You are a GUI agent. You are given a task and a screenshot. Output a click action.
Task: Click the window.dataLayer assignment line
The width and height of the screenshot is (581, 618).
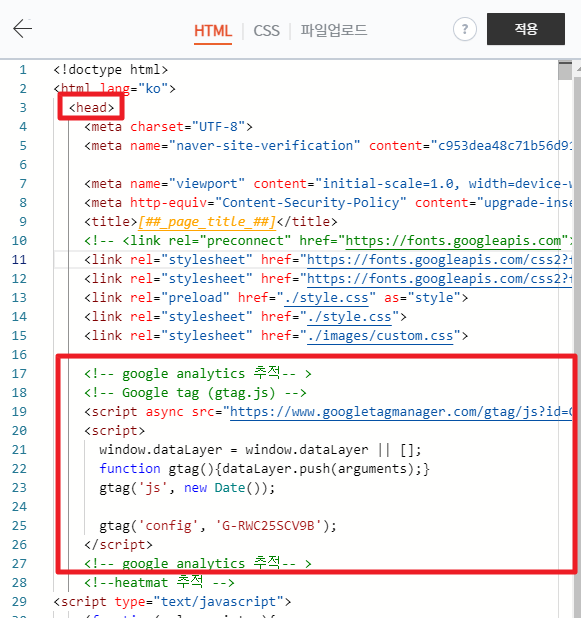click(261, 450)
